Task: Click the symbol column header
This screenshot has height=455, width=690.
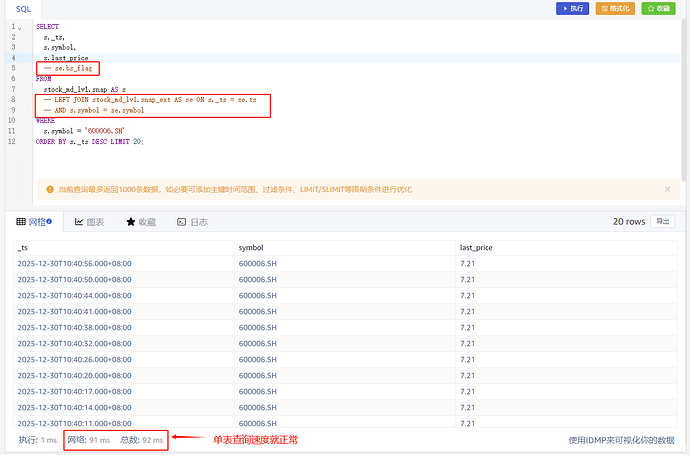Action: point(250,247)
